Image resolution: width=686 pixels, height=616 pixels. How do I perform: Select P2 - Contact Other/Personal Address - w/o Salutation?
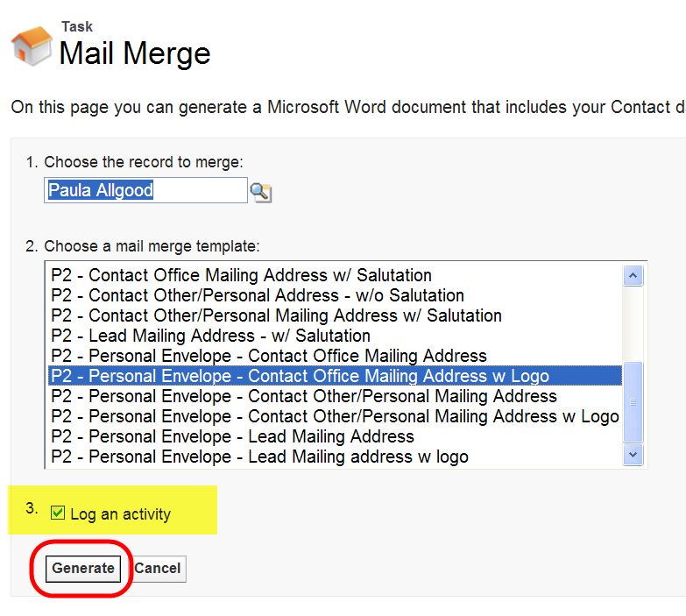pyautogui.click(x=335, y=295)
